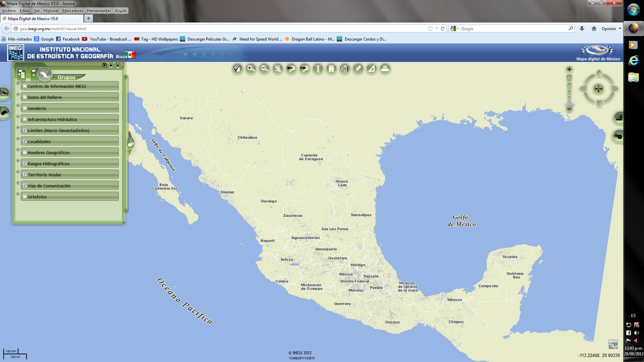The image size is (644, 362).
Task: Open Facebook bookmark in bookmarks bar
Action: tap(68, 39)
